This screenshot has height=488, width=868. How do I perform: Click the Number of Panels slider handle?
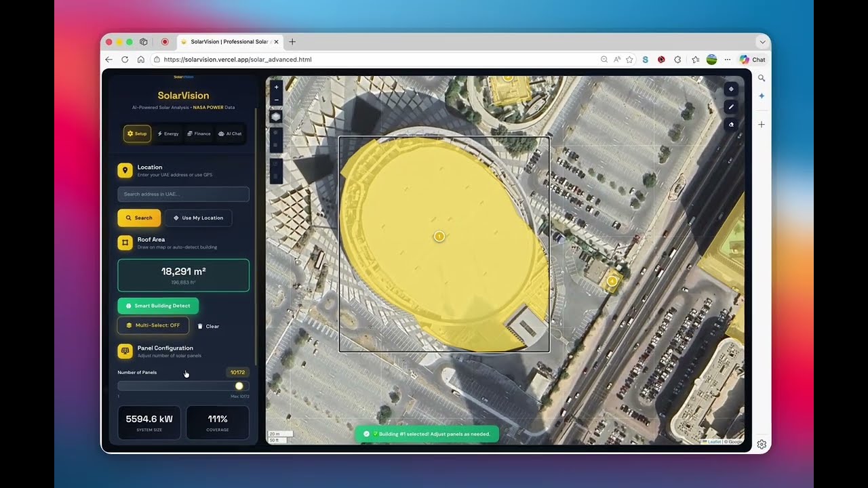(239, 386)
